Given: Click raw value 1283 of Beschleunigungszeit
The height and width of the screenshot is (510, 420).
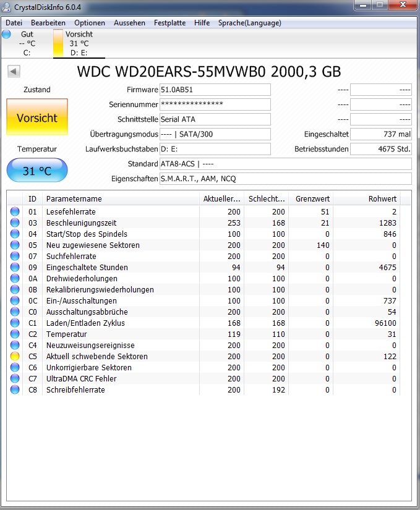Looking at the screenshot, I should 387,223.
